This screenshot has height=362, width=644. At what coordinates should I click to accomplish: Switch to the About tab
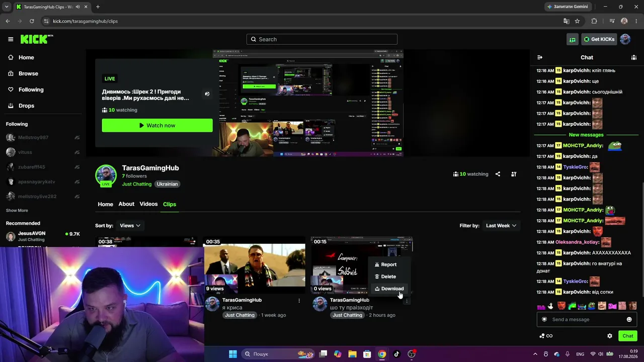click(126, 204)
